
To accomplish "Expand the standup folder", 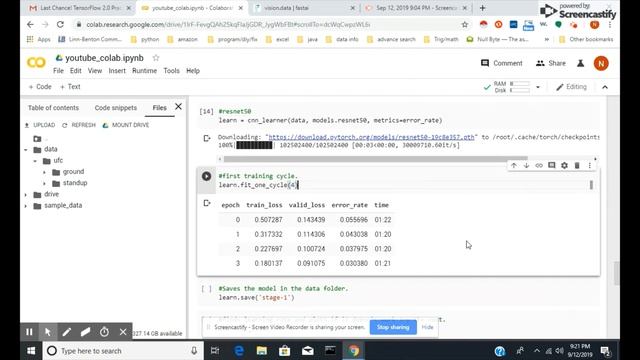I will pyautogui.click(x=45, y=183).
